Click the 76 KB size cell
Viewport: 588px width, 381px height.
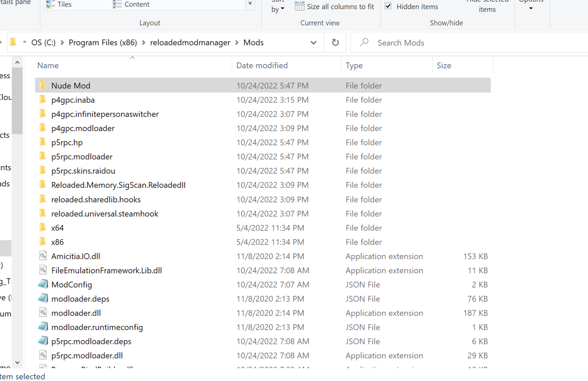point(478,298)
